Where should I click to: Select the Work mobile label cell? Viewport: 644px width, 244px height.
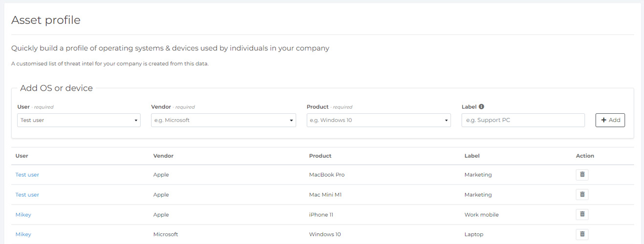tap(482, 215)
